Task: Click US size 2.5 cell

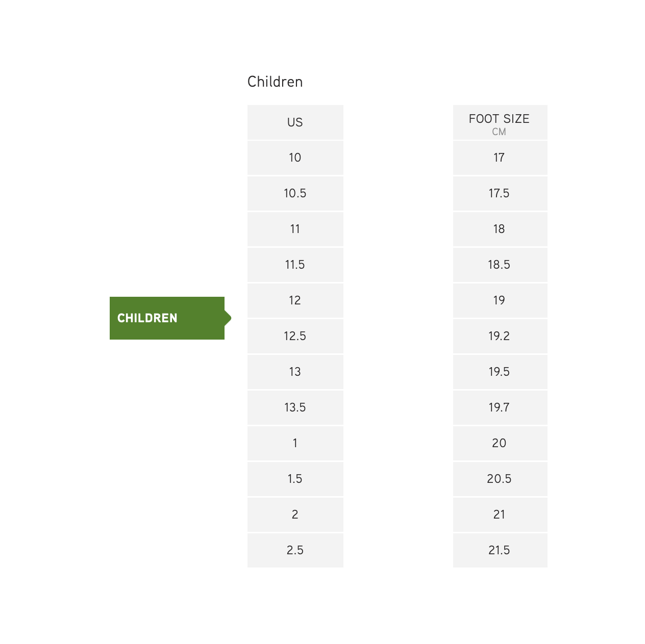Action: pos(295,551)
